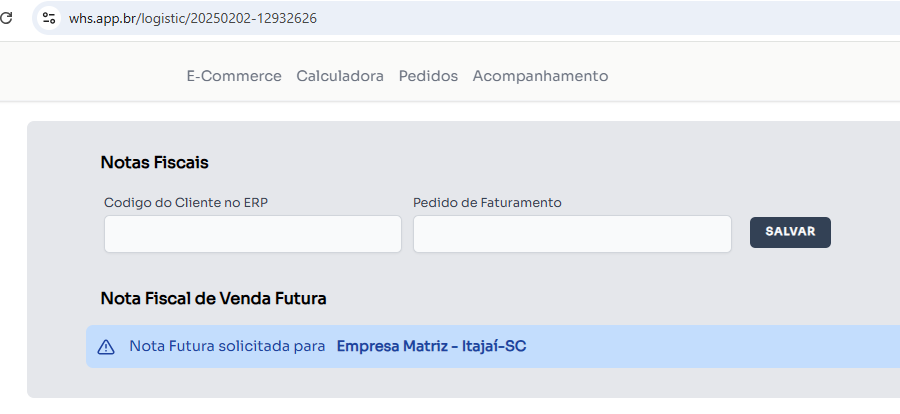
Task: Open the E-Commerce menu item
Action: click(x=234, y=76)
